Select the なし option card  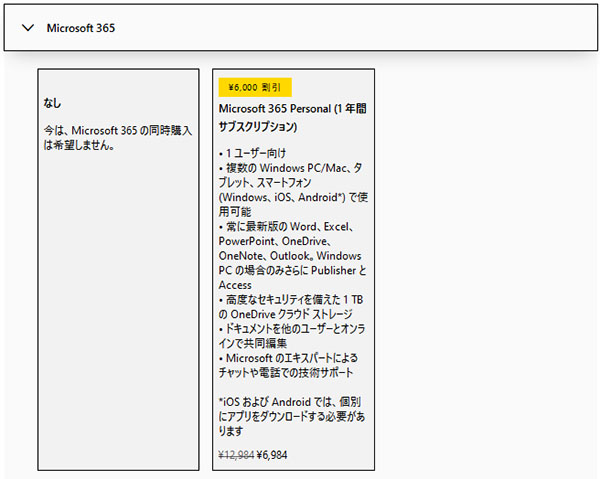(118, 270)
